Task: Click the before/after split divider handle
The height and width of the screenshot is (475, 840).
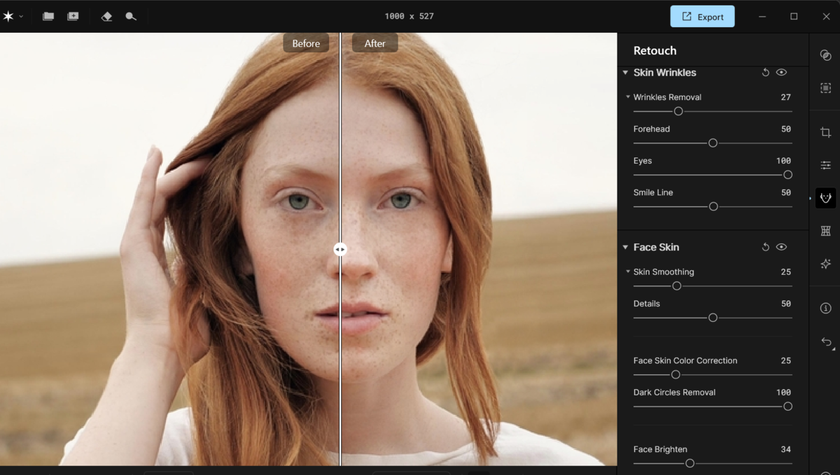Action: 340,250
